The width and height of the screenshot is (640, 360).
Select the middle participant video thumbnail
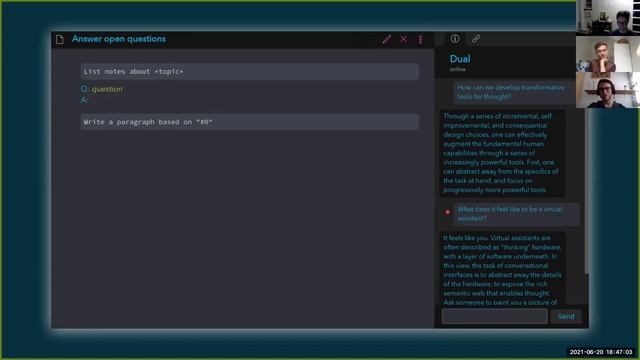tap(608, 54)
